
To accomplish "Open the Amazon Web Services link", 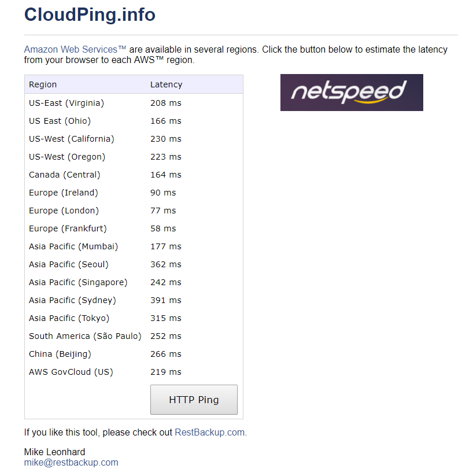I will (x=75, y=50).
